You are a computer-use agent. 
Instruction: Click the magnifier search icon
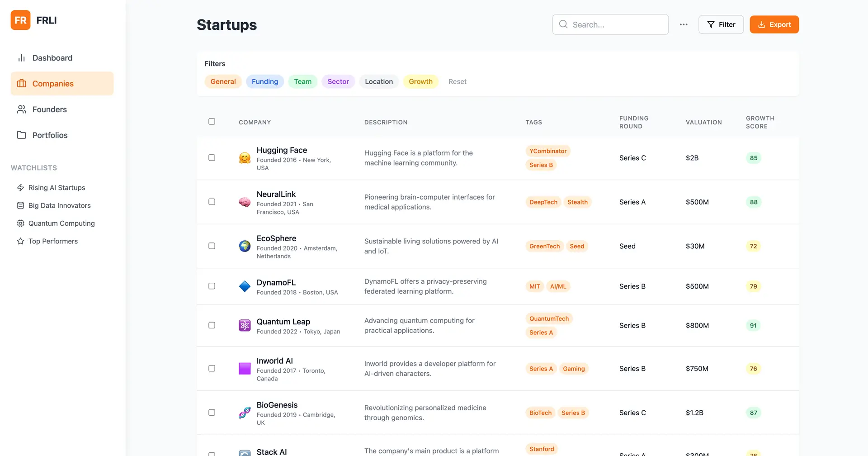[563, 24]
